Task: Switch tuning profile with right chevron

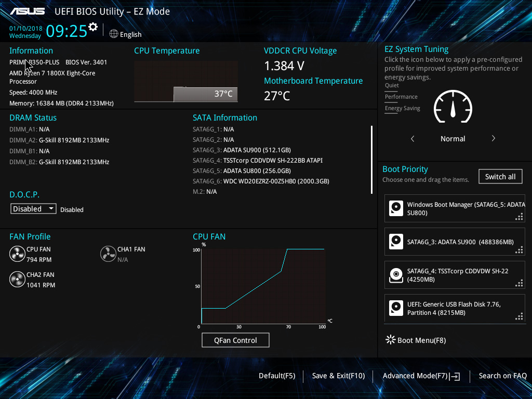Action: (494, 138)
